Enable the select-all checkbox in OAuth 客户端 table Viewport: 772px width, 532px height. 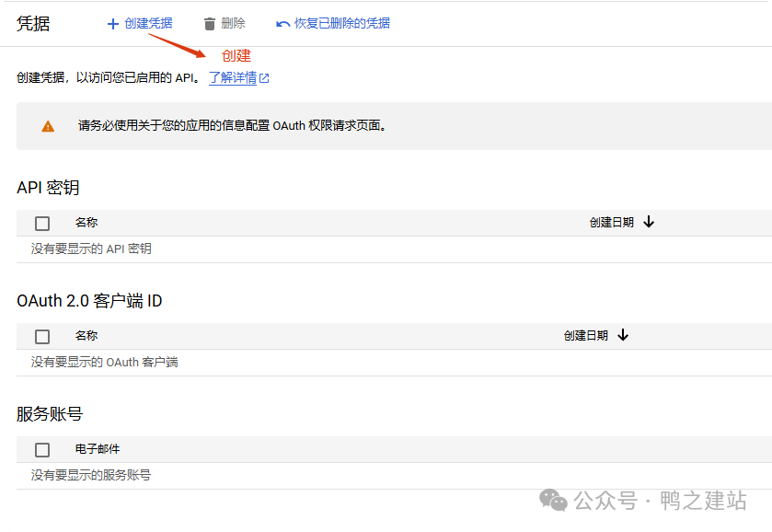41,336
